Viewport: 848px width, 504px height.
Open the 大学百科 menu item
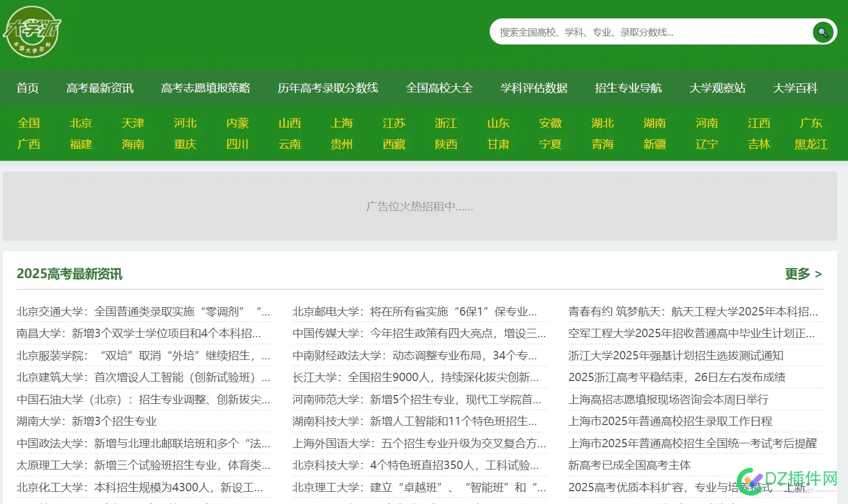click(x=795, y=87)
